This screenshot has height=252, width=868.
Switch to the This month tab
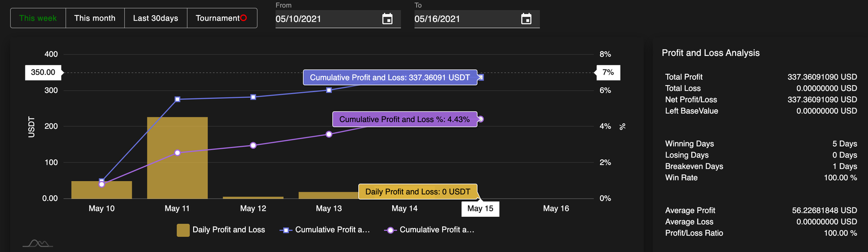(95, 18)
